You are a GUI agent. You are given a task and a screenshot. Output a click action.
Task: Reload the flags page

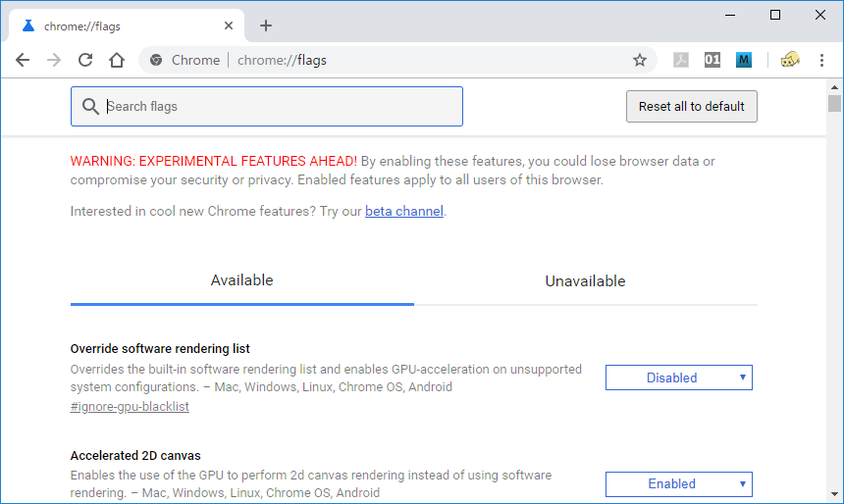click(x=85, y=60)
